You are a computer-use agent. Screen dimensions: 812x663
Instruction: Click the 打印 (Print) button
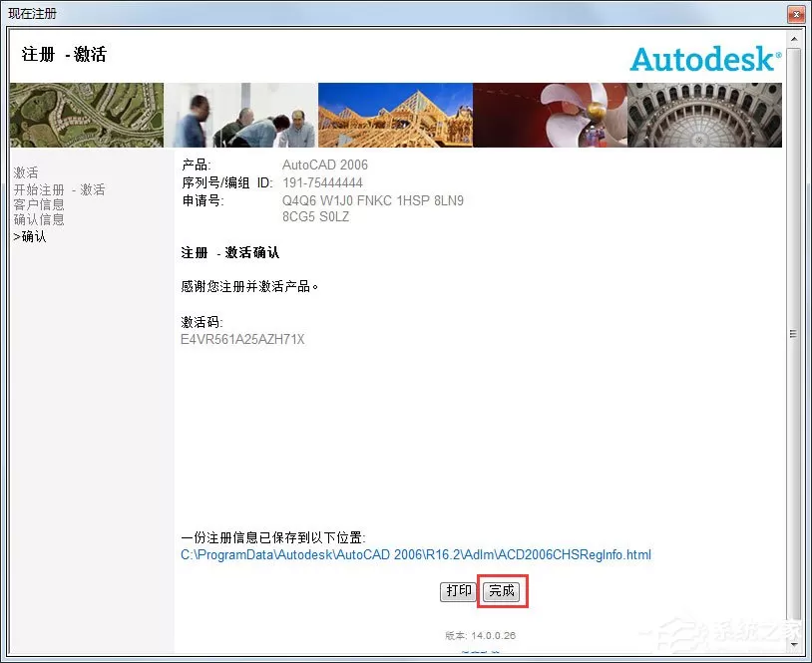tap(458, 591)
